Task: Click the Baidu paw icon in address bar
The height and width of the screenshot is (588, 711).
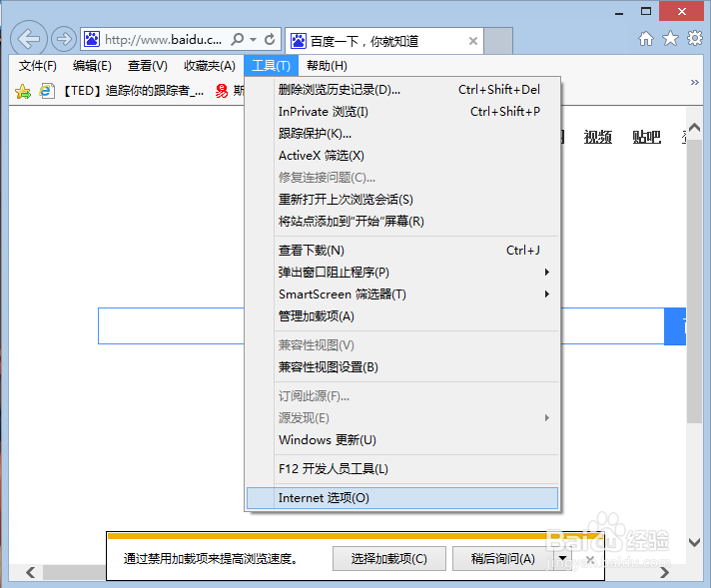Action: [x=92, y=40]
